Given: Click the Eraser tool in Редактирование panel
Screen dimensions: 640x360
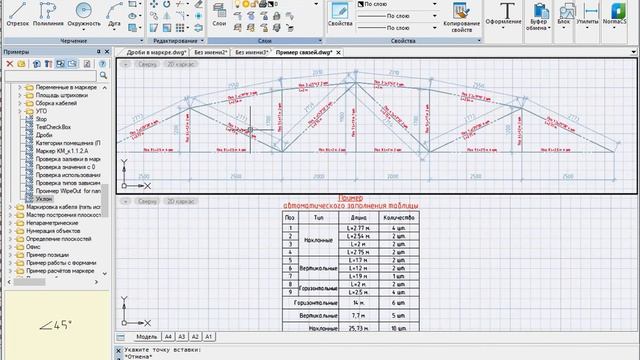Looking at the screenshot, I should [x=198, y=4].
